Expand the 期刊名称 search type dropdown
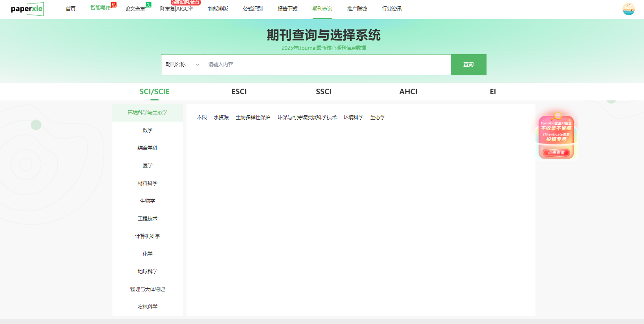This screenshot has width=644, height=324. tap(182, 65)
